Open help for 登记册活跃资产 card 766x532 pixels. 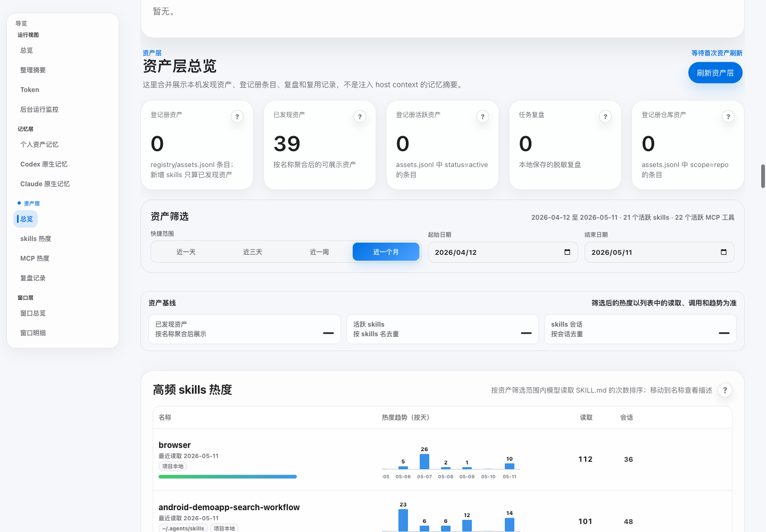click(x=482, y=117)
